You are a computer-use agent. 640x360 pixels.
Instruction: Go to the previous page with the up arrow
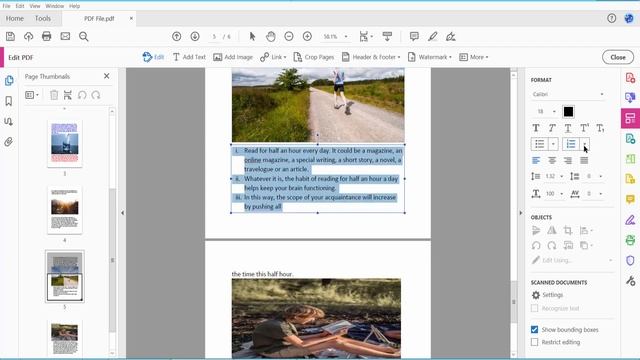[176, 36]
